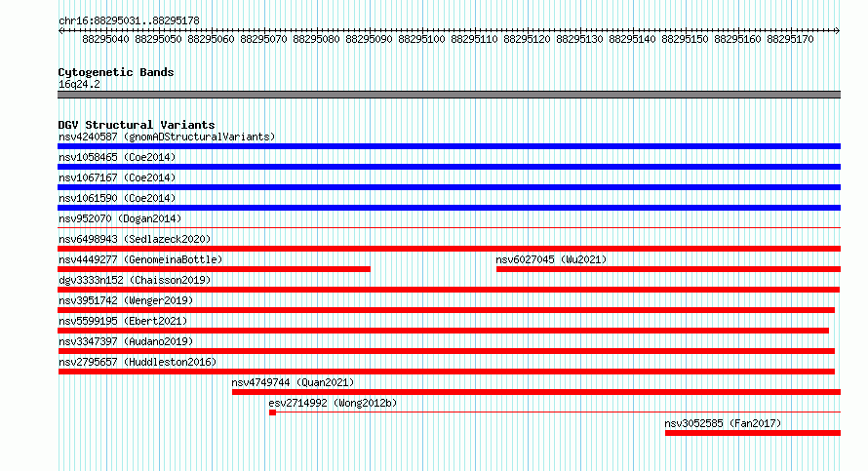The height and width of the screenshot is (471, 868).
Task: Click ruler position 88295160
Action: (737, 39)
